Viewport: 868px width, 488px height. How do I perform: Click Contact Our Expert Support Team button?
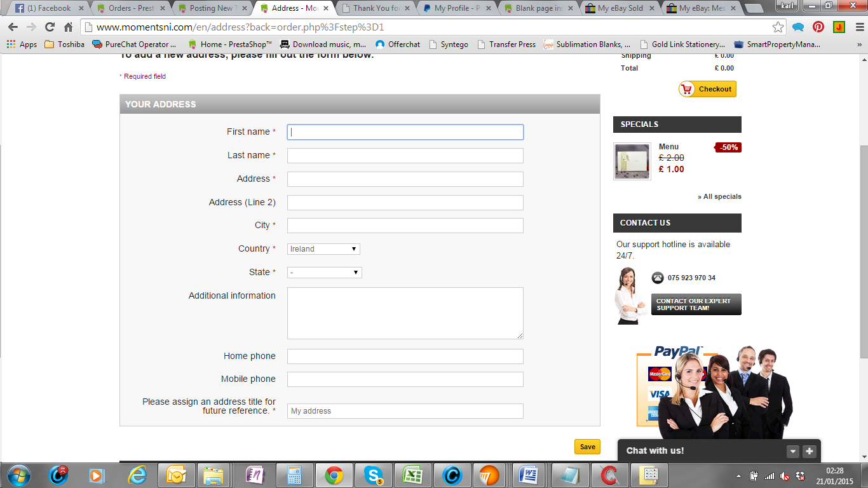(x=696, y=304)
